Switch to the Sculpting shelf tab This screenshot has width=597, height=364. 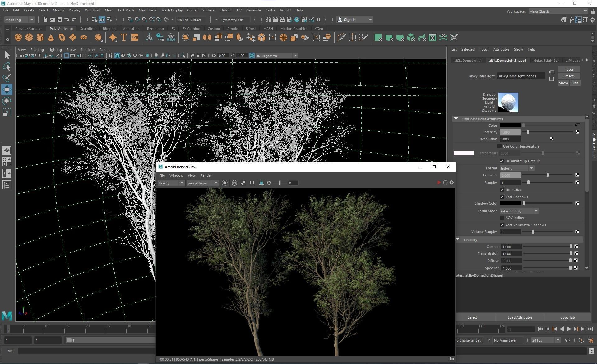88,29
